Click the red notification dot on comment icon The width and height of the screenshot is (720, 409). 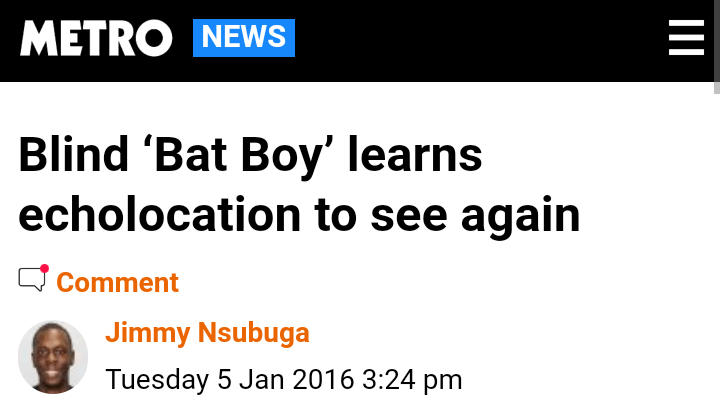[45, 269]
